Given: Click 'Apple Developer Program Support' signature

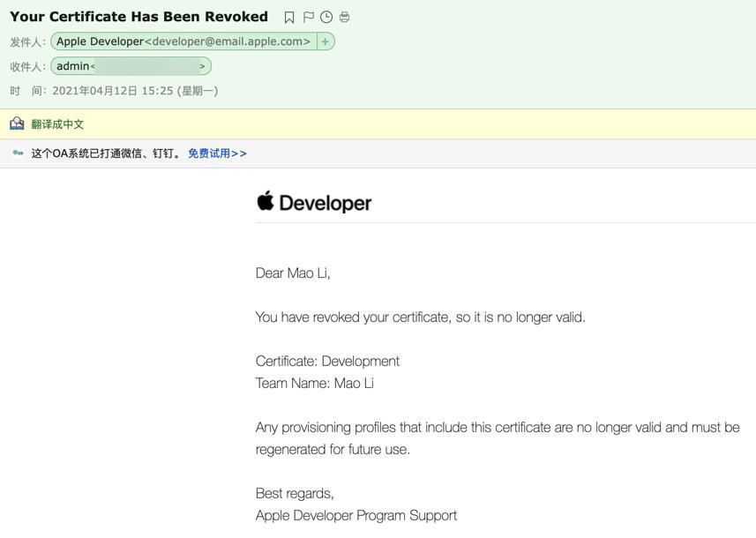Looking at the screenshot, I should pos(356,515).
